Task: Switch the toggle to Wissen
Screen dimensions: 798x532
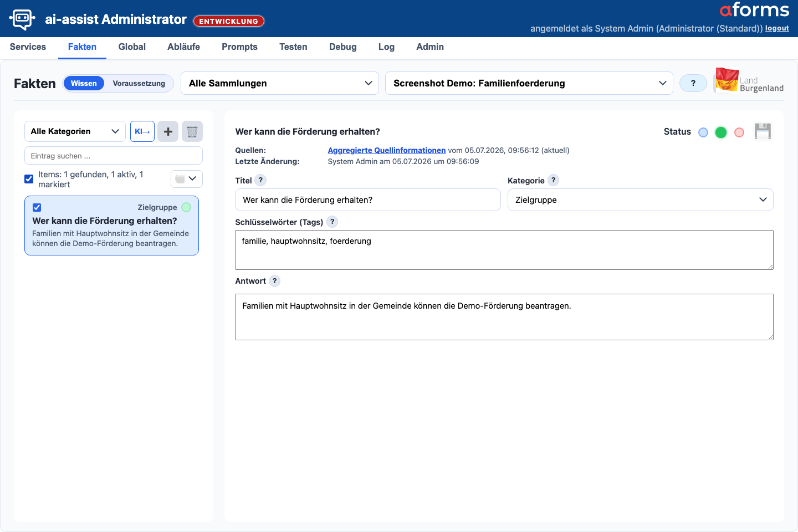Action: (x=84, y=83)
